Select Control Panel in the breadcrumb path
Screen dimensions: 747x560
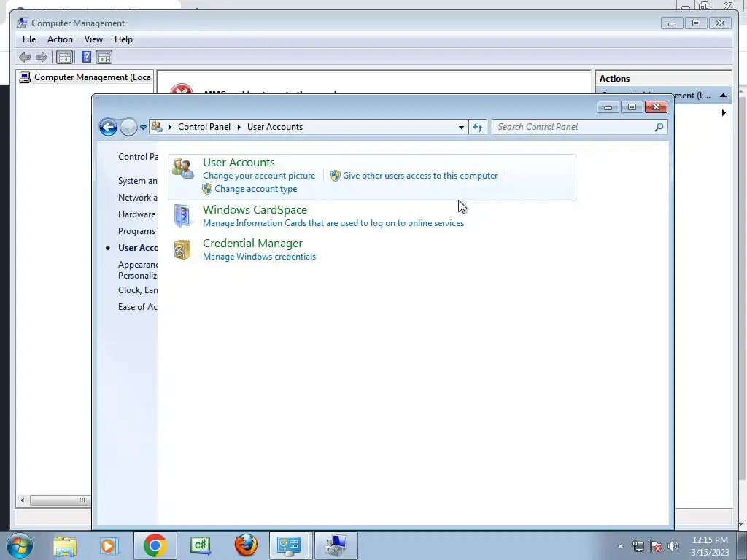click(x=204, y=127)
